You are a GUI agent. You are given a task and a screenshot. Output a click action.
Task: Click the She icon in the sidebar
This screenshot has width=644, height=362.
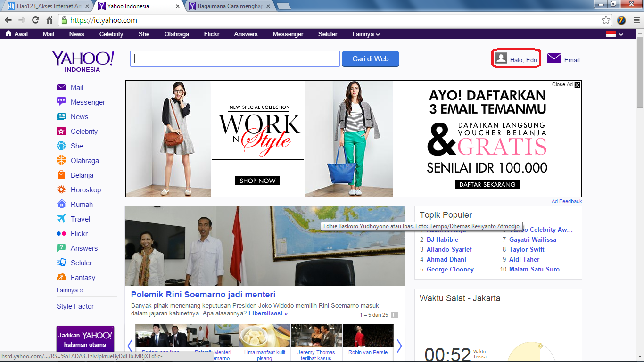coord(61,146)
